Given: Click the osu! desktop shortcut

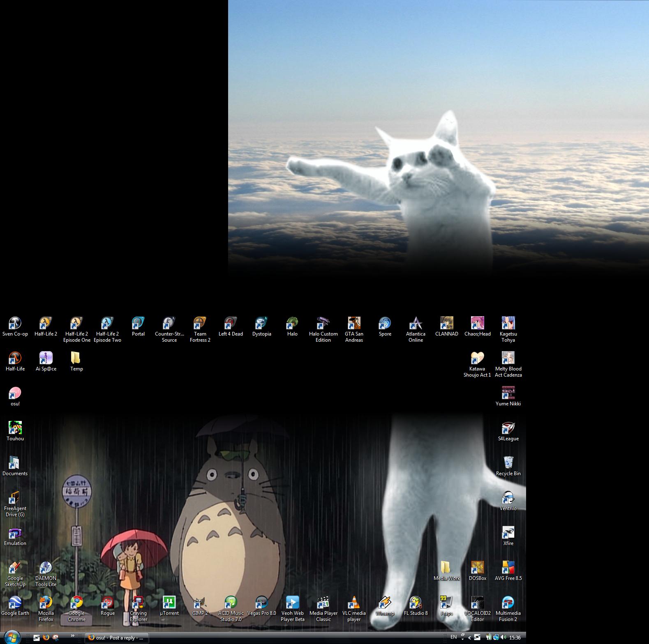Looking at the screenshot, I should [15, 396].
